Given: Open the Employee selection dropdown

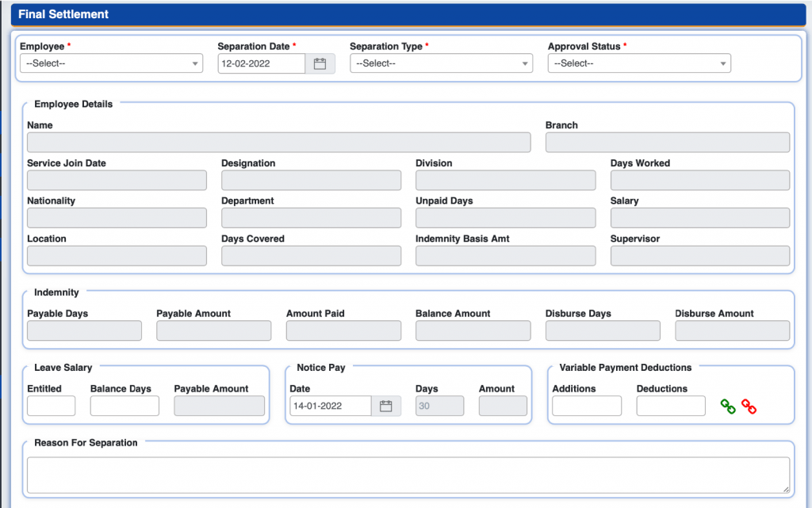Looking at the screenshot, I should pos(110,63).
